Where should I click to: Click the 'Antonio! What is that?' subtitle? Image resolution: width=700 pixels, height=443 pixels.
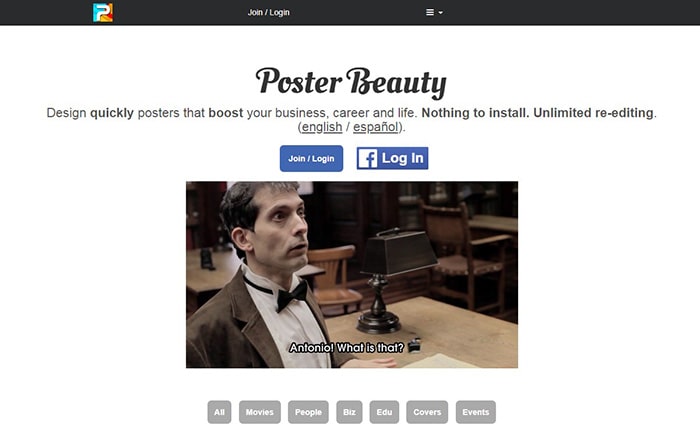[346, 347]
